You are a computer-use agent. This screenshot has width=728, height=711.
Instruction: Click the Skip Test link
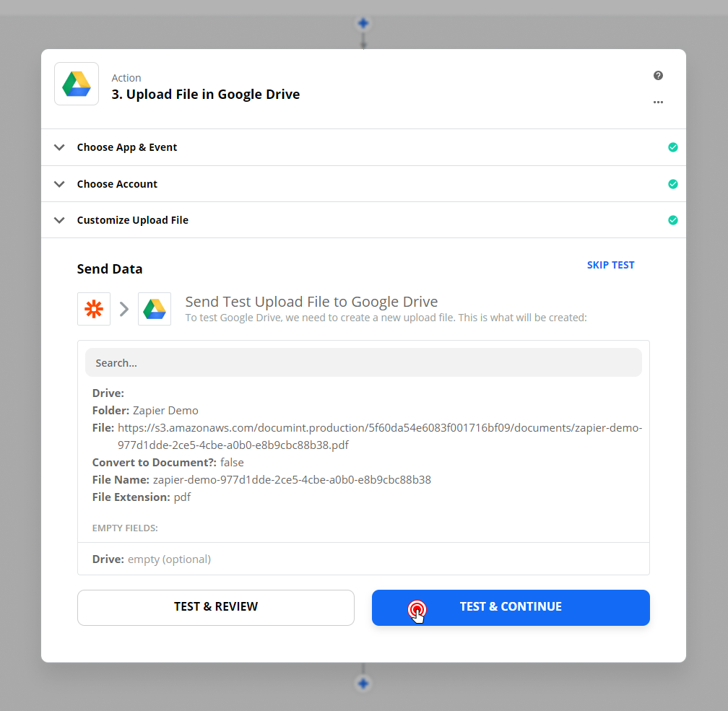click(610, 265)
